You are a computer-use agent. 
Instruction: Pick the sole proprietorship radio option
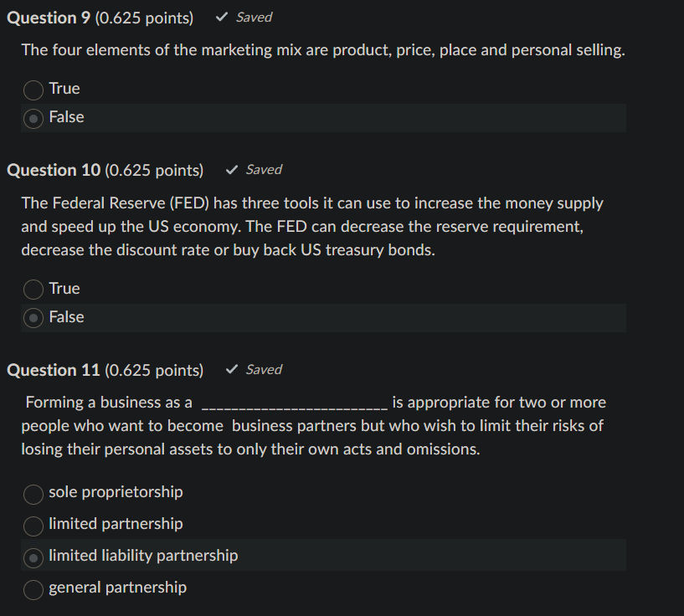33,493
